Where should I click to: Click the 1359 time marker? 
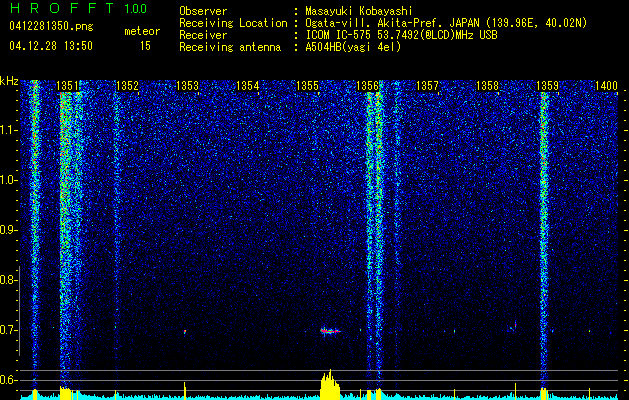click(548, 86)
